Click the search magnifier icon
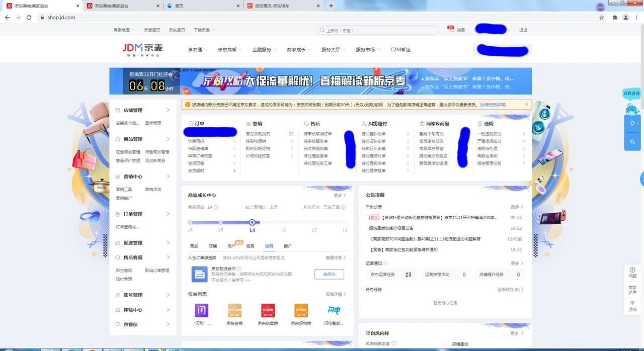The image size is (644, 351). (322, 30)
